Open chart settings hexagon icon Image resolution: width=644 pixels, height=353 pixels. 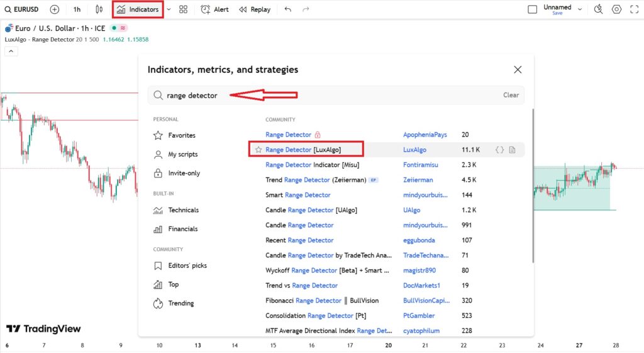click(616, 9)
